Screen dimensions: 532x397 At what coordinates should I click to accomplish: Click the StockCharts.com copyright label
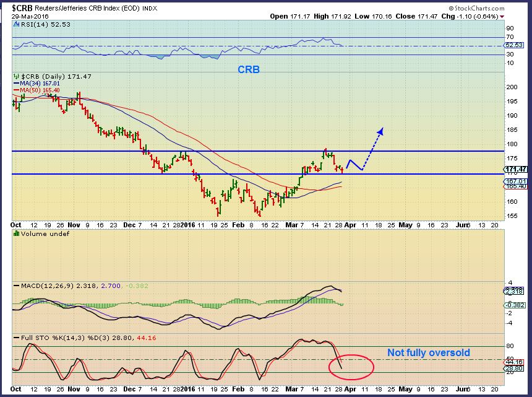[x=476, y=8]
